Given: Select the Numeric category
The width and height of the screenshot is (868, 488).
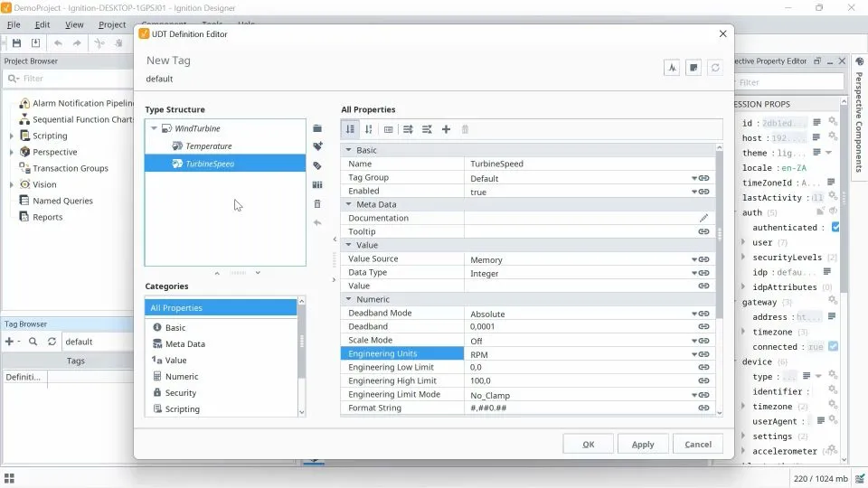Looking at the screenshot, I should pos(182,376).
